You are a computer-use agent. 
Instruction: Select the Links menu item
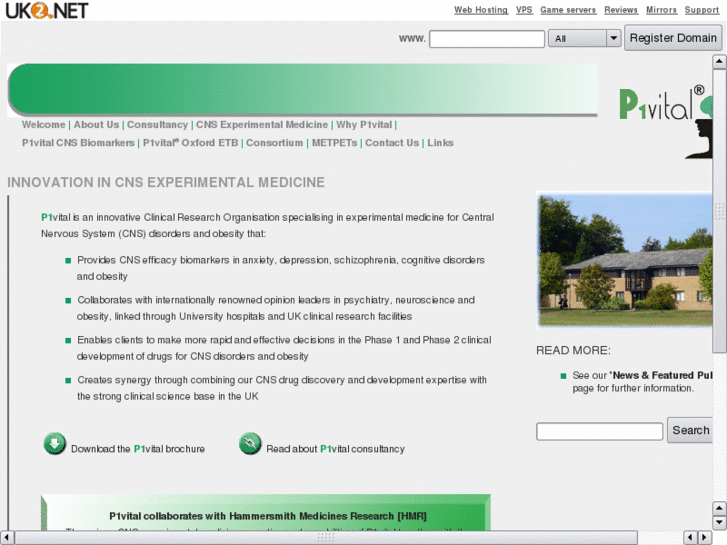coord(440,143)
